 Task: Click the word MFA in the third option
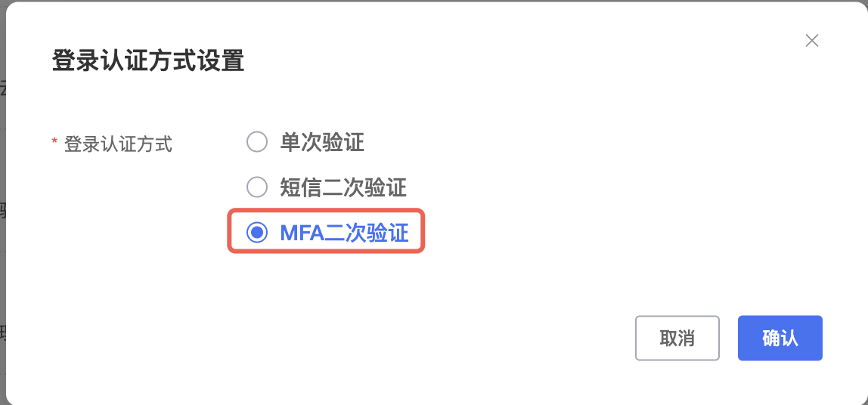pos(302,233)
